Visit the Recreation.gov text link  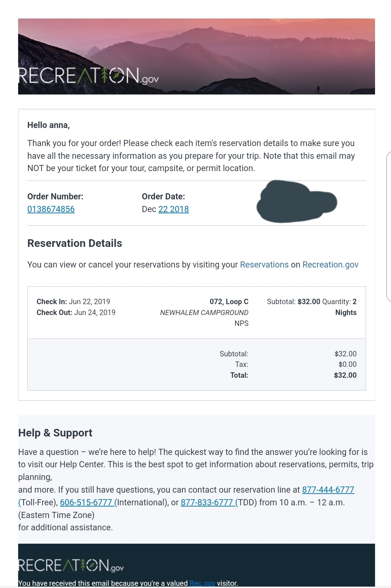[330, 265]
